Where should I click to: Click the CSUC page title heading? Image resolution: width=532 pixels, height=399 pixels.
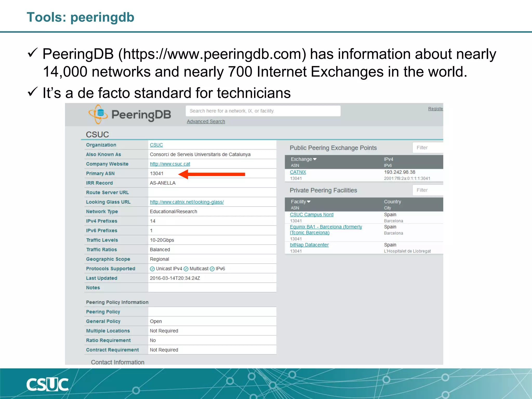coord(97,135)
